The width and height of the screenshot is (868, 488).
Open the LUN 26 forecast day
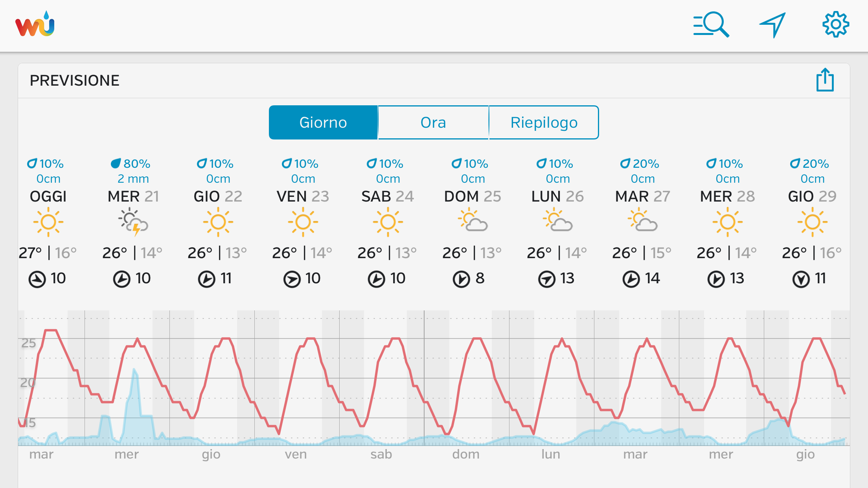pyautogui.click(x=557, y=196)
